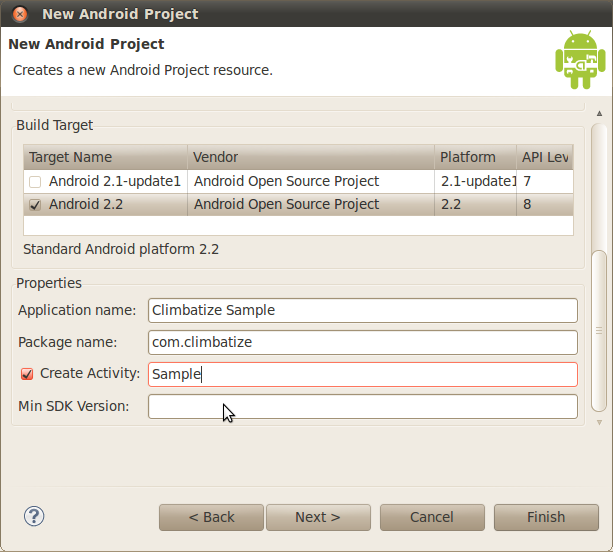Toggle the Create Activity checkbox
613x552 pixels.
pos(27,374)
